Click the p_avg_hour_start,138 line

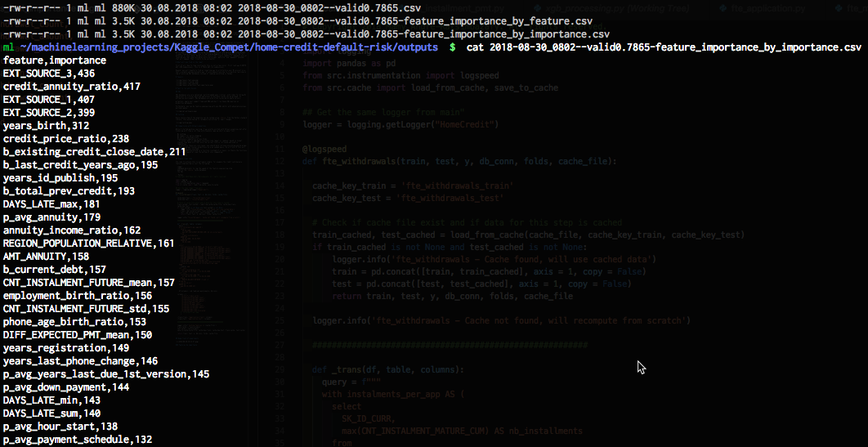[60, 427]
